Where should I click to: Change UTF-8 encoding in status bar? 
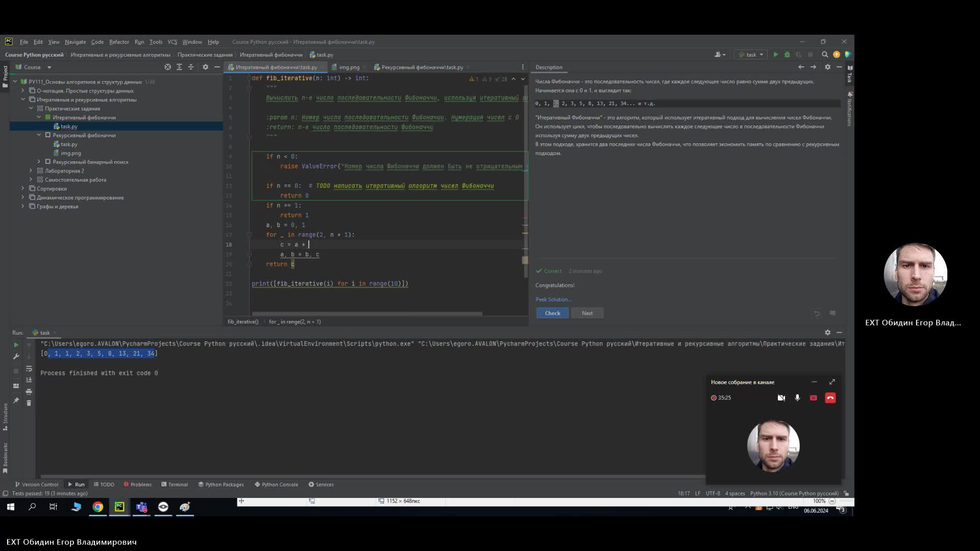pos(713,493)
